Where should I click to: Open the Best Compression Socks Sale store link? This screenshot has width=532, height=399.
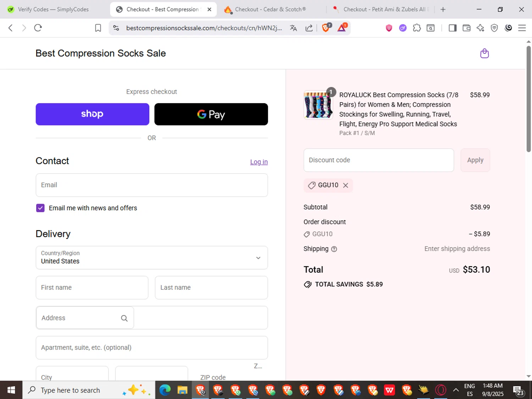coord(101,53)
